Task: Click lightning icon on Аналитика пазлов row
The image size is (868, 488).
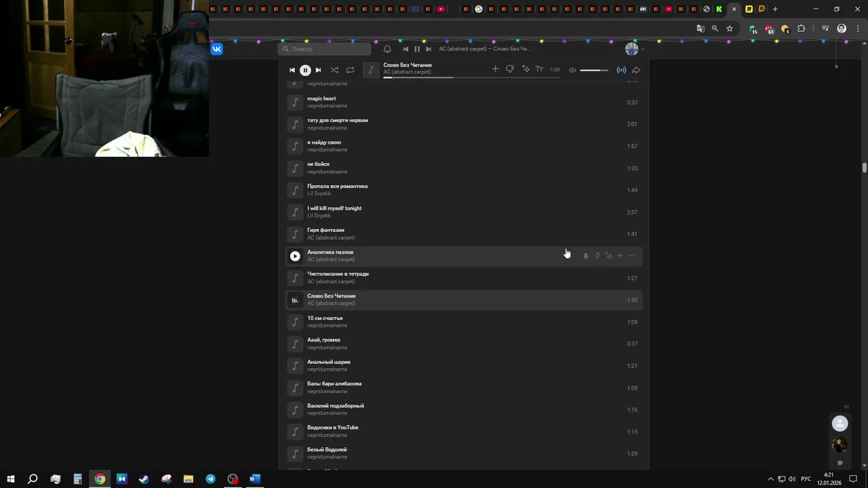Action: coord(597,256)
